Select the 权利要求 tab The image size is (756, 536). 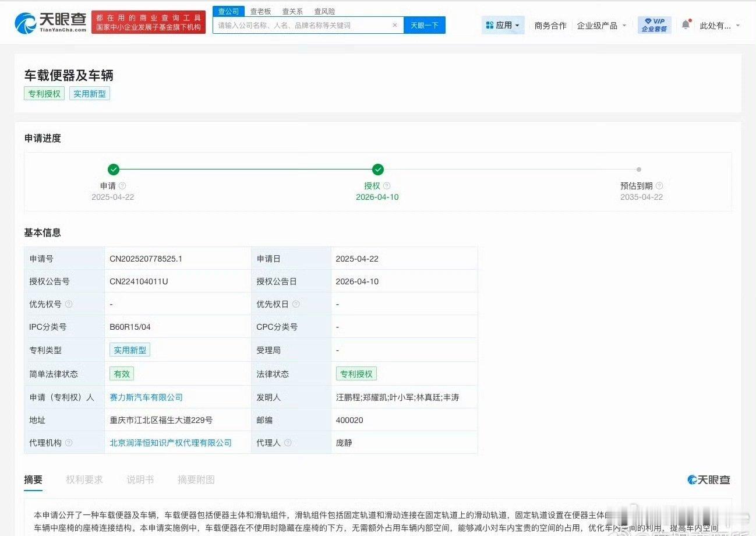click(84, 479)
